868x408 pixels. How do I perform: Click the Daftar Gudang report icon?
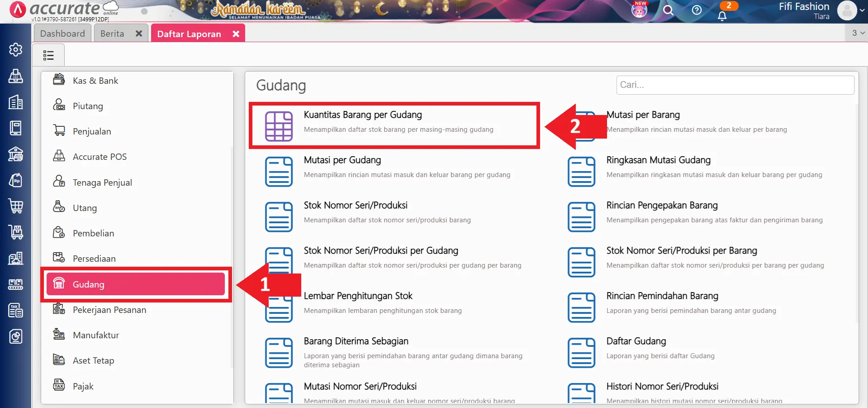(x=581, y=353)
